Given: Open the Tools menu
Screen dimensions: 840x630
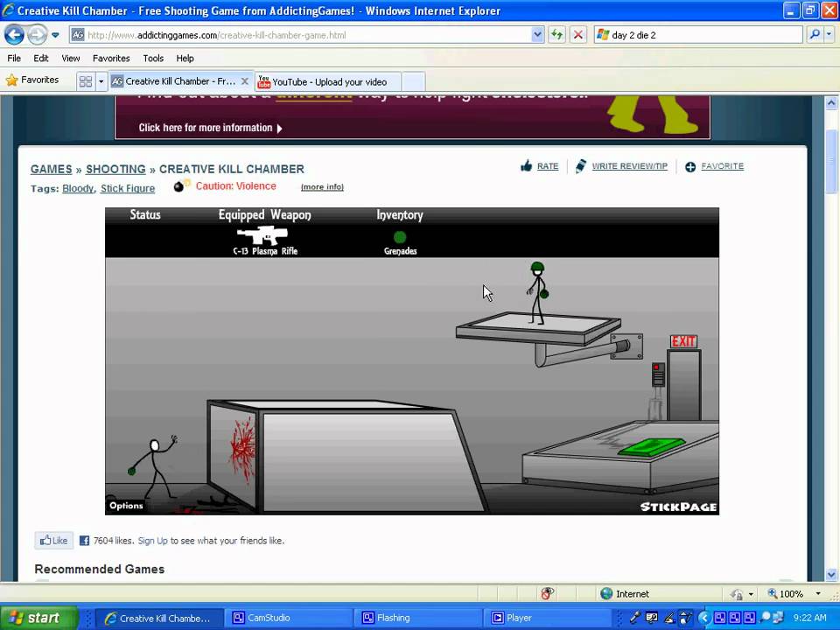Looking at the screenshot, I should click(x=153, y=59).
